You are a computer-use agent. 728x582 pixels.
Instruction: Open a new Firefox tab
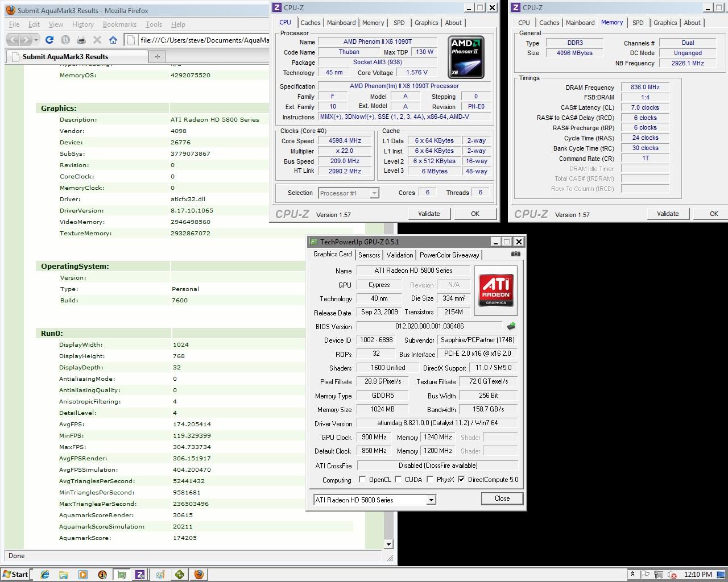[157, 56]
